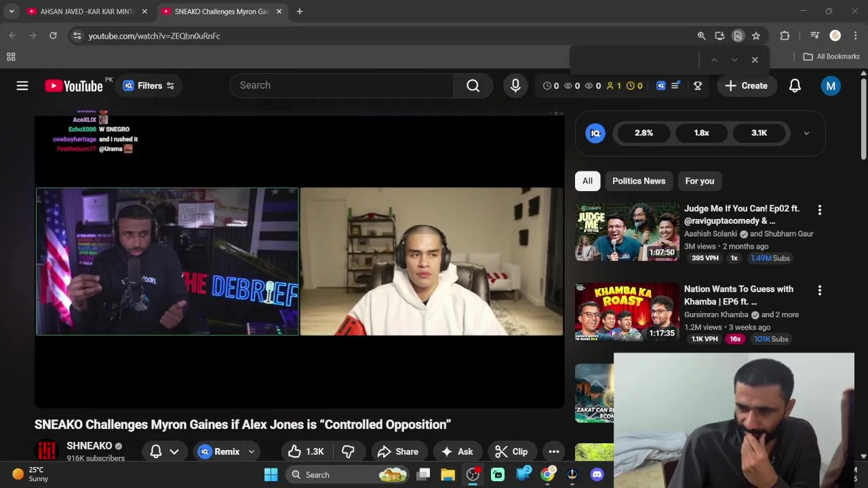Click the address bar URL

coord(154,36)
